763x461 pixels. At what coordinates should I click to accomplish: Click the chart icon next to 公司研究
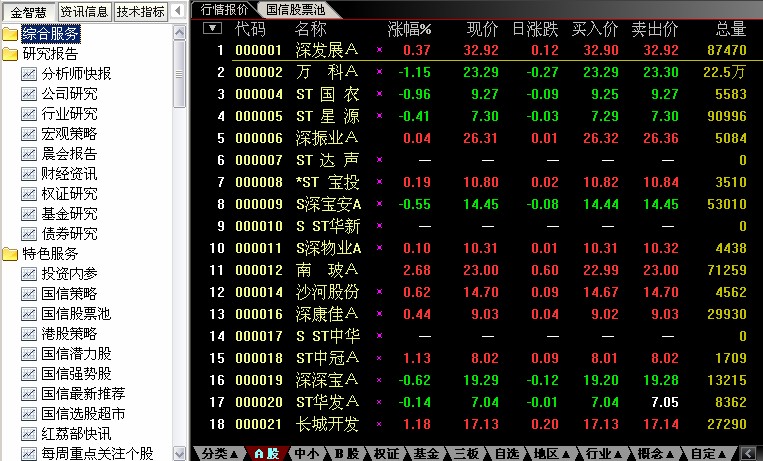(x=28, y=94)
